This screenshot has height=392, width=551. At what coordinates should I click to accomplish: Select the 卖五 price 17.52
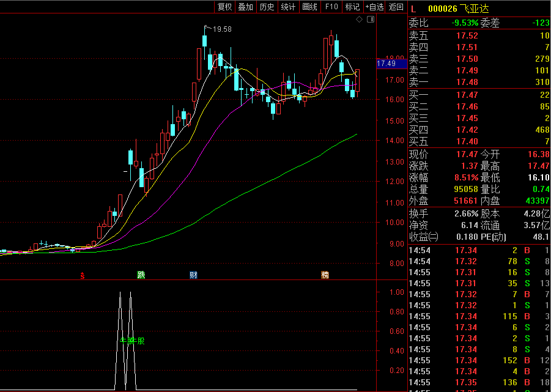click(x=467, y=35)
